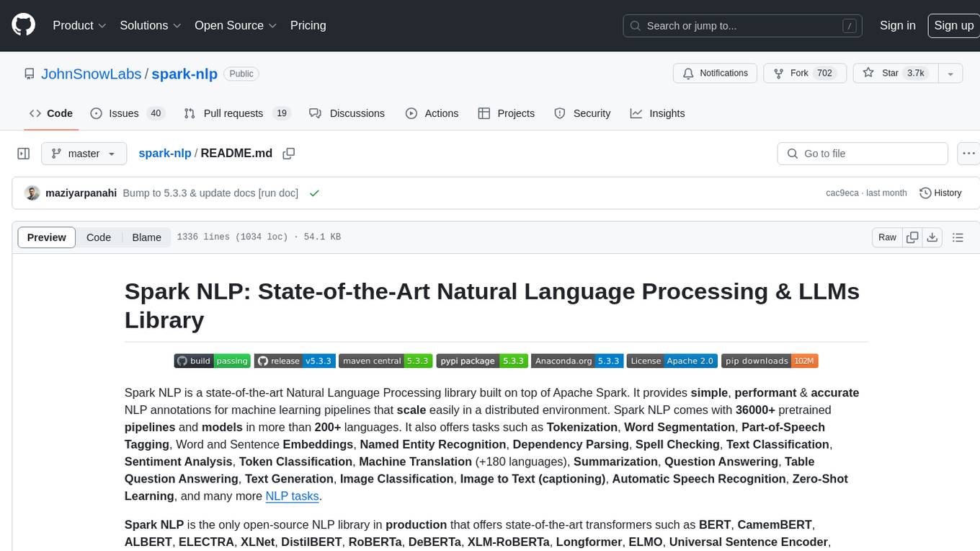Open the Raw file view
The width and height of the screenshot is (980, 551).
pos(887,237)
